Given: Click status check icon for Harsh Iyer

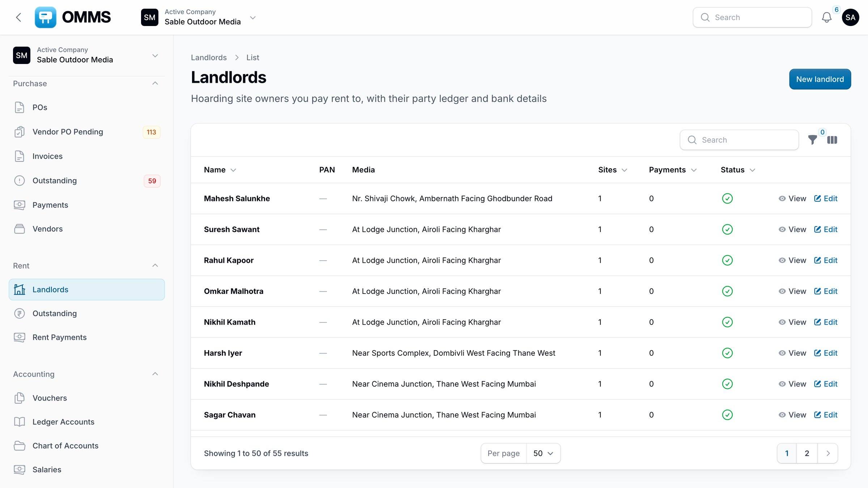Looking at the screenshot, I should point(727,353).
